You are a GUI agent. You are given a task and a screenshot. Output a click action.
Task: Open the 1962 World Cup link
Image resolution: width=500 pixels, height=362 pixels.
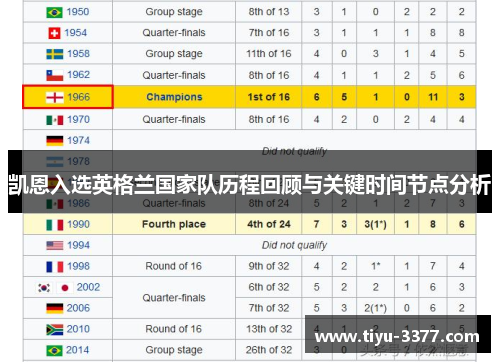pyautogui.click(x=79, y=74)
